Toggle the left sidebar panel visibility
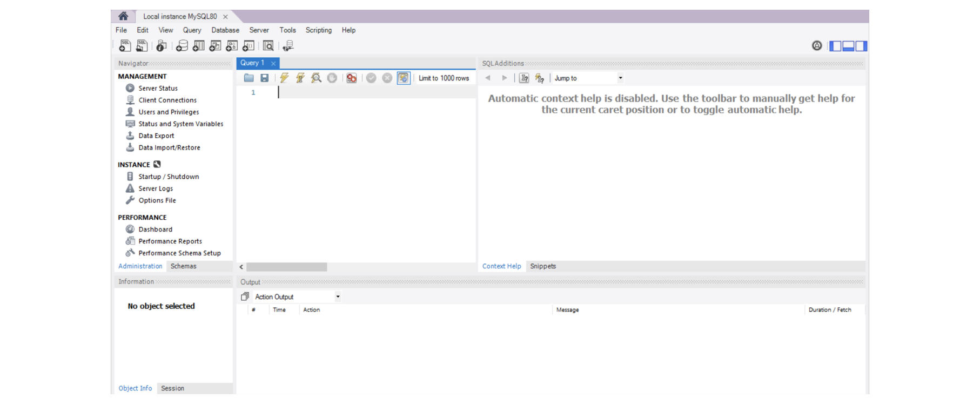 [x=835, y=46]
